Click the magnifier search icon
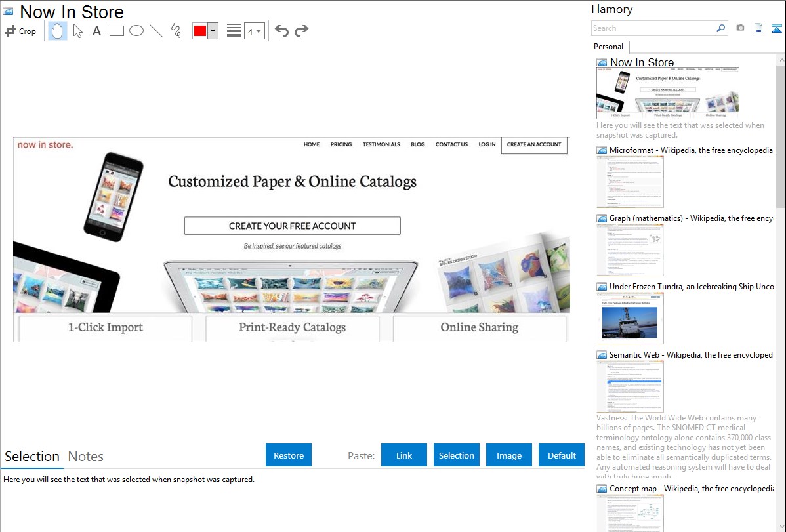Screen dimensions: 786x532 (720, 28)
